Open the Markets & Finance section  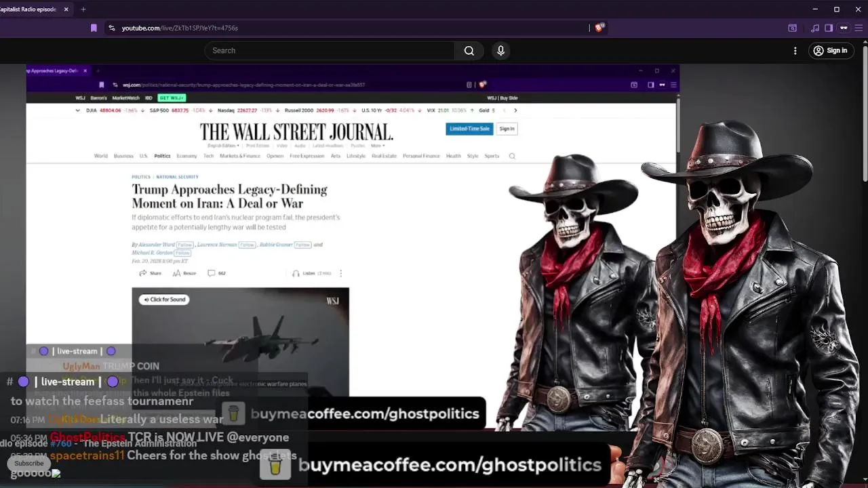240,156
